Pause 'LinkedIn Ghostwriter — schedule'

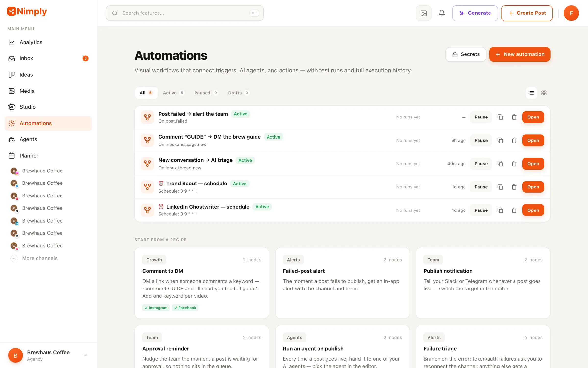point(481,210)
